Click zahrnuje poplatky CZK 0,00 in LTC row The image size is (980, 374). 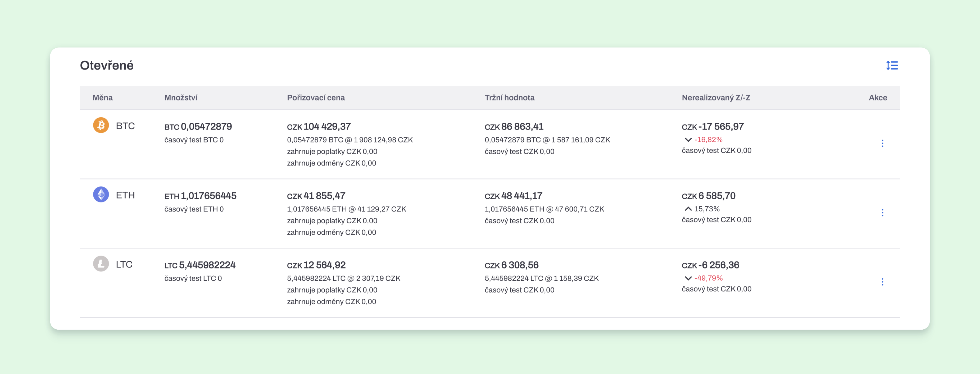click(x=332, y=290)
